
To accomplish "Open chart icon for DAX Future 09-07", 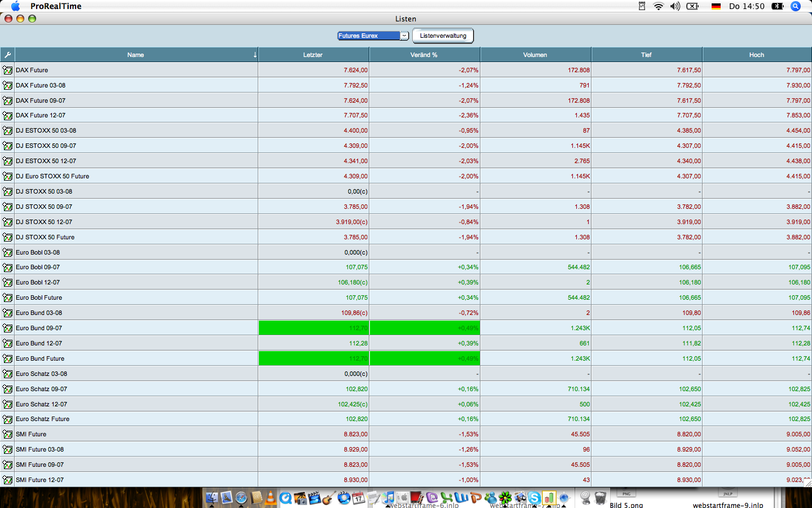I will 7,100.
